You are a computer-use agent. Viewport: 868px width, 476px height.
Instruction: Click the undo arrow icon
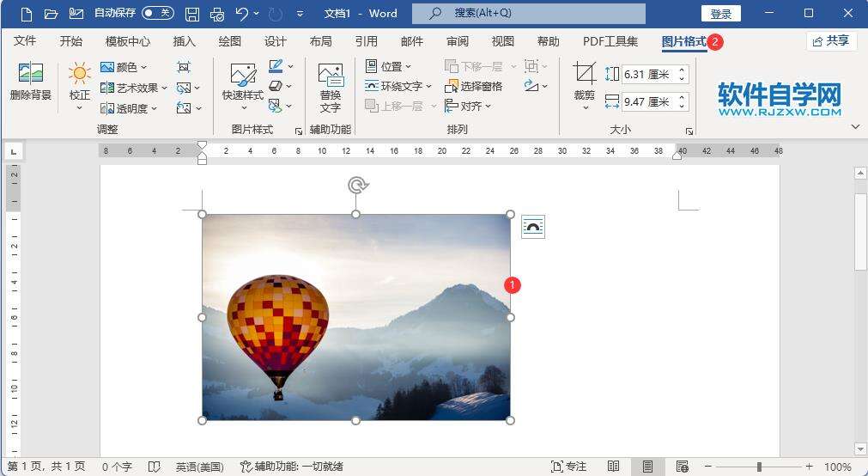(x=242, y=13)
